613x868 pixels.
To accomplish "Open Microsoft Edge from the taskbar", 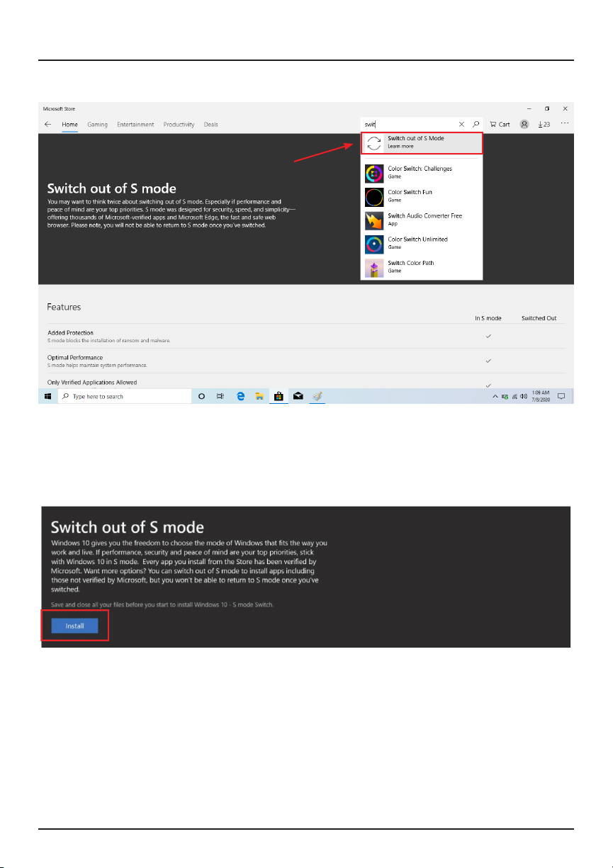I will click(x=240, y=397).
